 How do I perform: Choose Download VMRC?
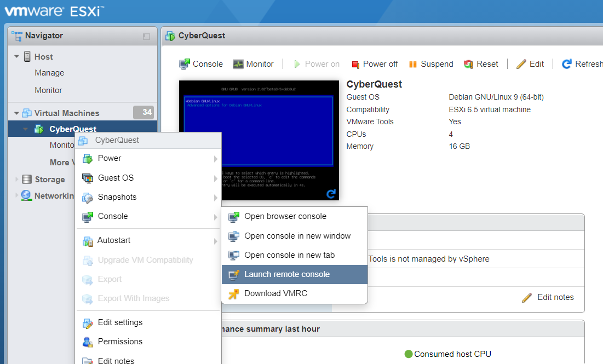[x=295, y=293]
